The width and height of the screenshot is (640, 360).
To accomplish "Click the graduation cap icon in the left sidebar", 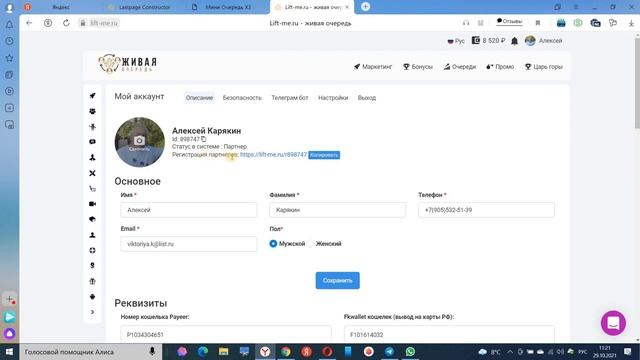I will [x=93, y=219].
